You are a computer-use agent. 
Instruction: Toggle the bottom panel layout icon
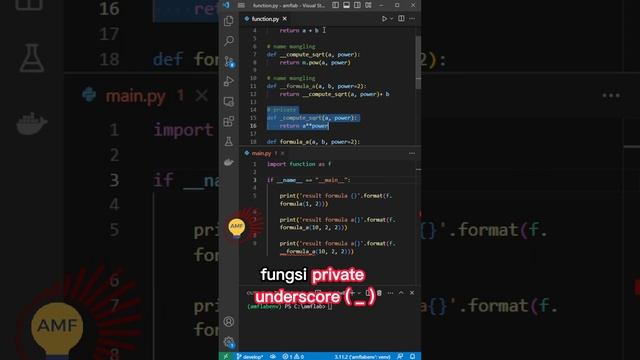(346, 5)
